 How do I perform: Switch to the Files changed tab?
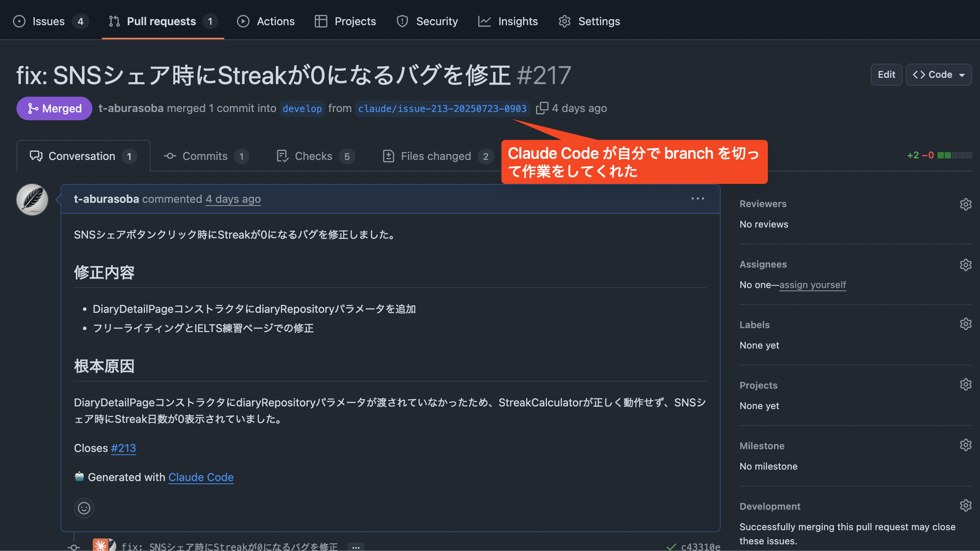click(438, 156)
